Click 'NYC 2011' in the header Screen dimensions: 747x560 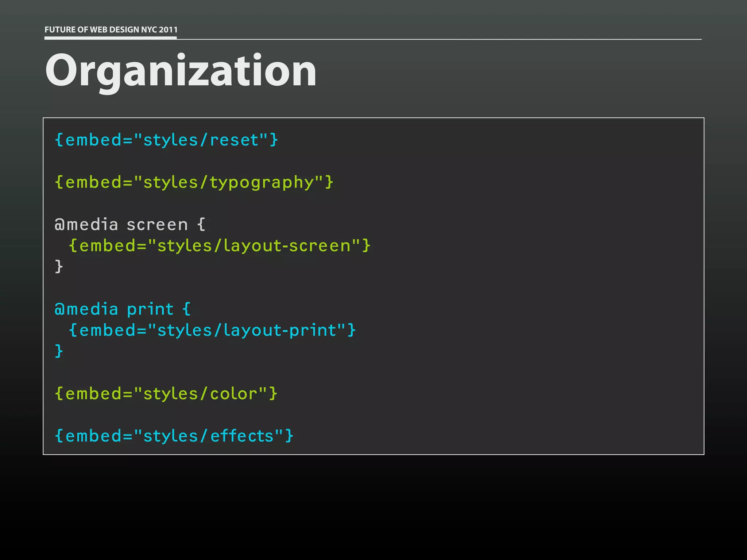(159, 30)
